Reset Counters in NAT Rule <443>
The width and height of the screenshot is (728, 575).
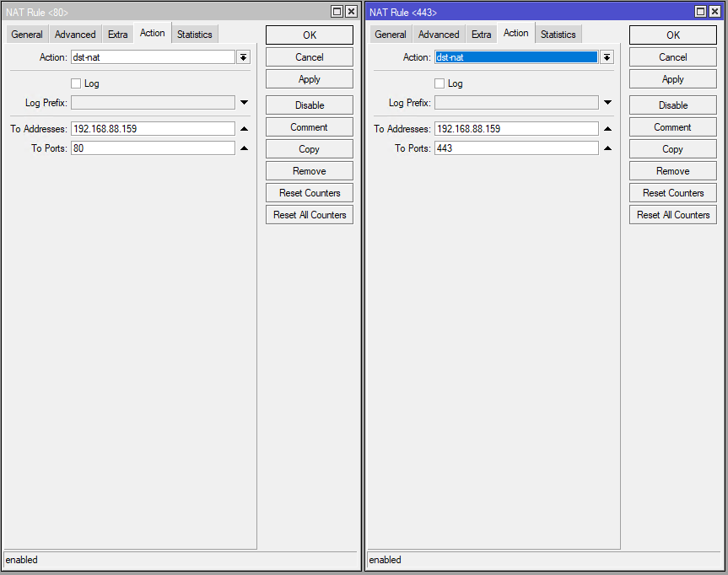coord(673,193)
